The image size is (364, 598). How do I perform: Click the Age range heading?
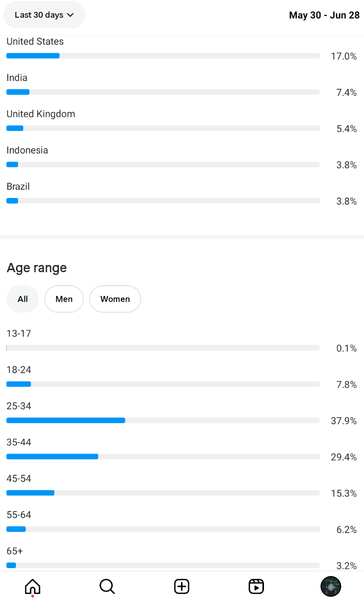tap(37, 268)
